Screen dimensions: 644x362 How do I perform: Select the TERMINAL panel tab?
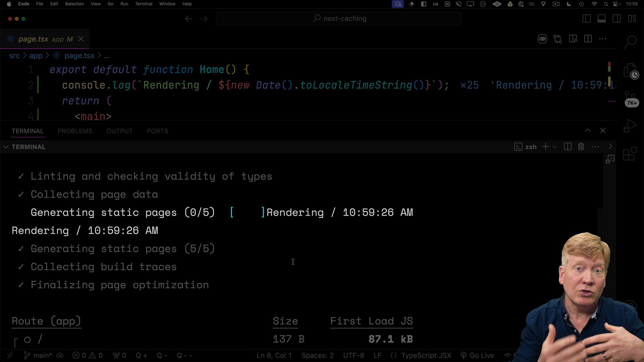point(28,131)
